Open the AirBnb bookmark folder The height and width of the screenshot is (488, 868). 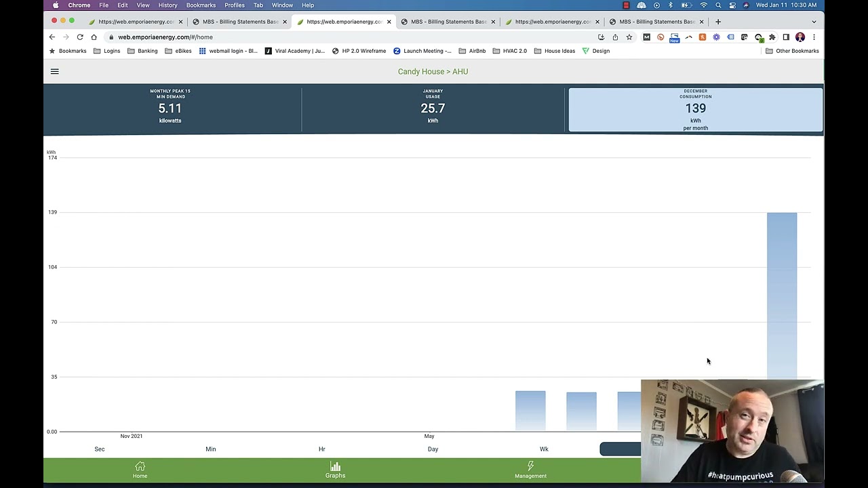(x=472, y=51)
